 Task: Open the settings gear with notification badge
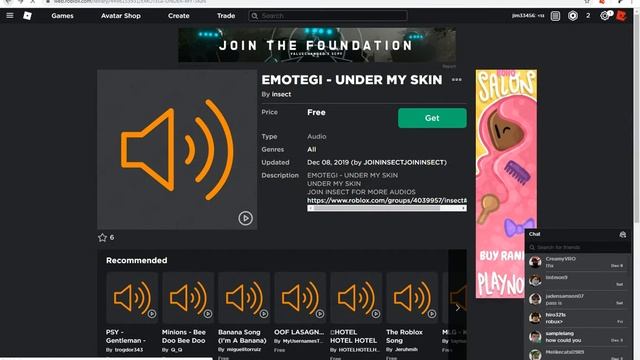[x=606, y=16]
